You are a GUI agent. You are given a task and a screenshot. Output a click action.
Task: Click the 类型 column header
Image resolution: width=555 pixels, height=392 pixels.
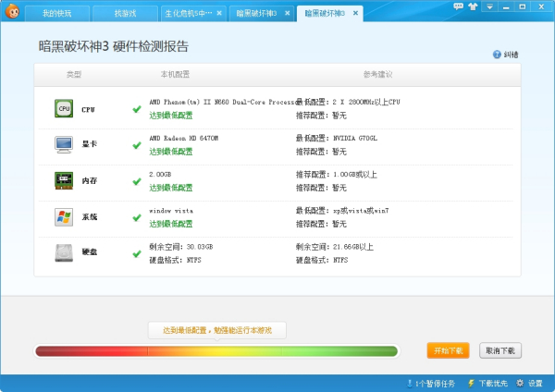click(74, 74)
